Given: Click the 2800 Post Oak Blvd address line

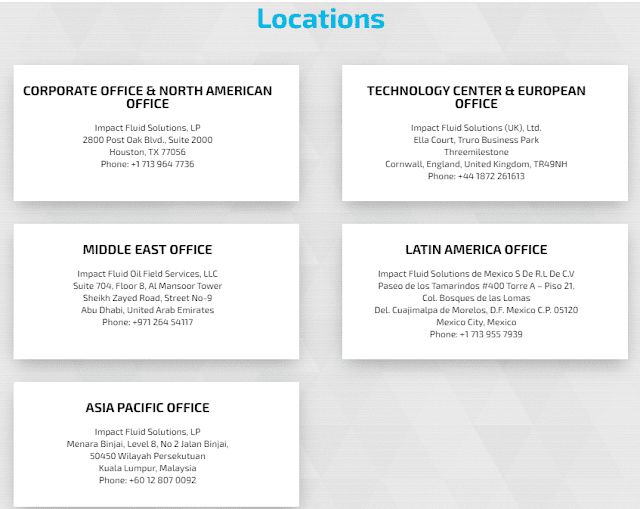Looking at the screenshot, I should (147, 140).
